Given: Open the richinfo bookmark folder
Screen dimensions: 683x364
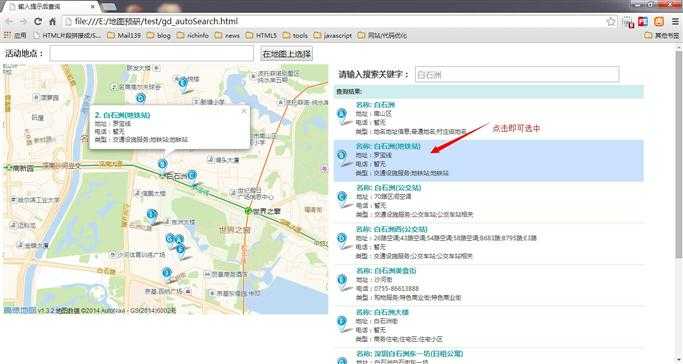Looking at the screenshot, I should tap(193, 35).
